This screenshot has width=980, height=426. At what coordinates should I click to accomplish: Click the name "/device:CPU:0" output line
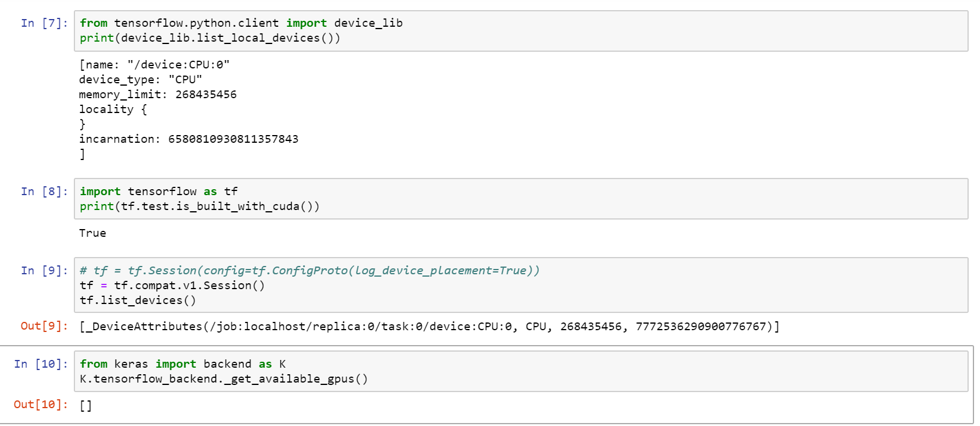154,65
